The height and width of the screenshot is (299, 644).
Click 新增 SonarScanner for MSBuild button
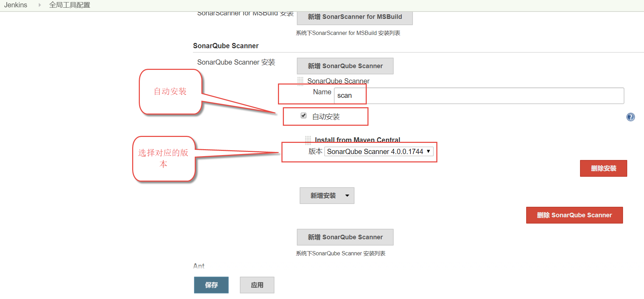tap(355, 17)
